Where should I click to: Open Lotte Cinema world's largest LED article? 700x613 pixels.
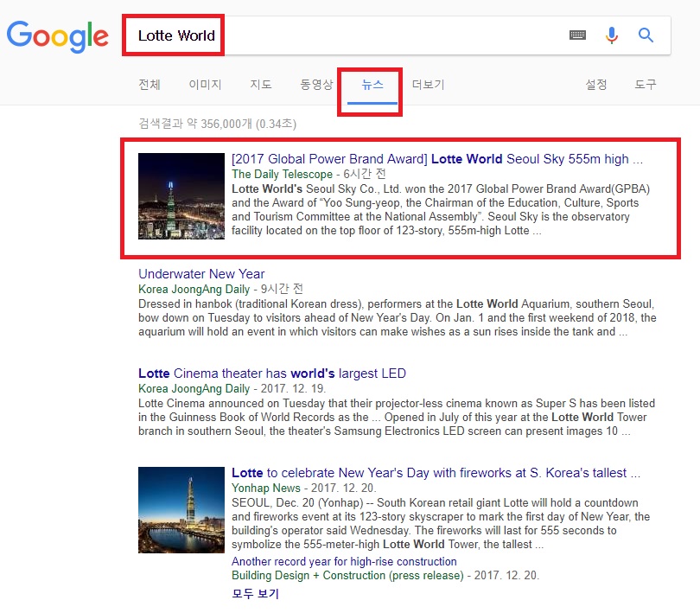coord(272,374)
